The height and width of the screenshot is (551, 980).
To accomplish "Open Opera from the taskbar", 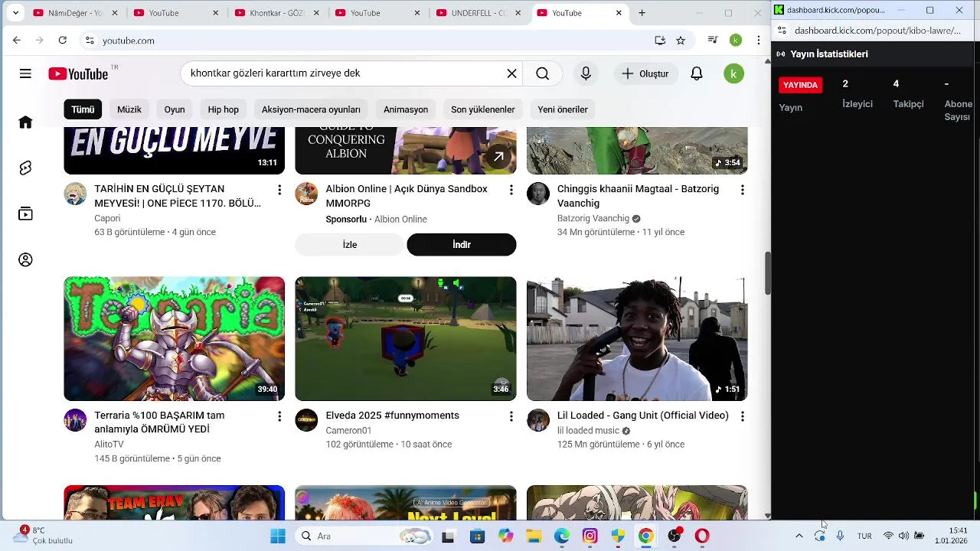I will pyautogui.click(x=702, y=536).
